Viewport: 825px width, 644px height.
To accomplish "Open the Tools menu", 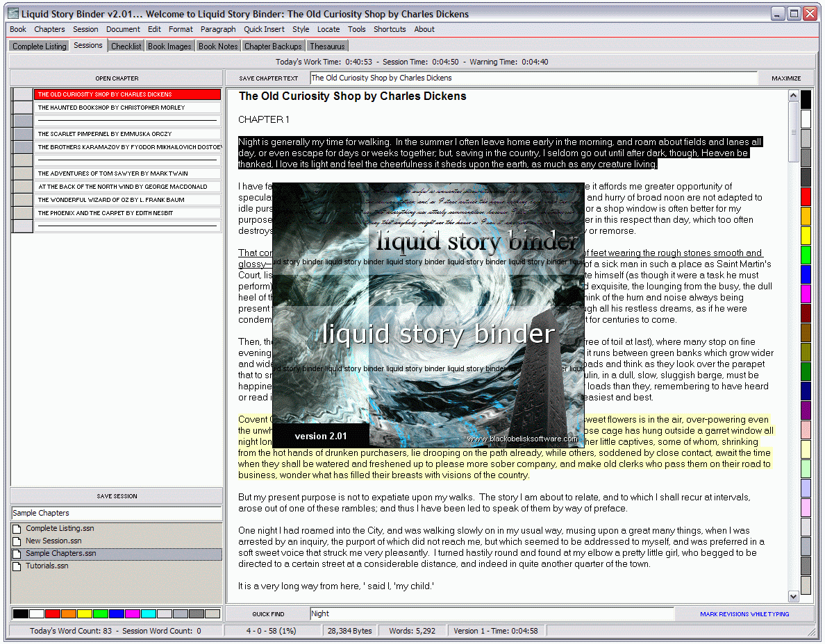I will 356,29.
